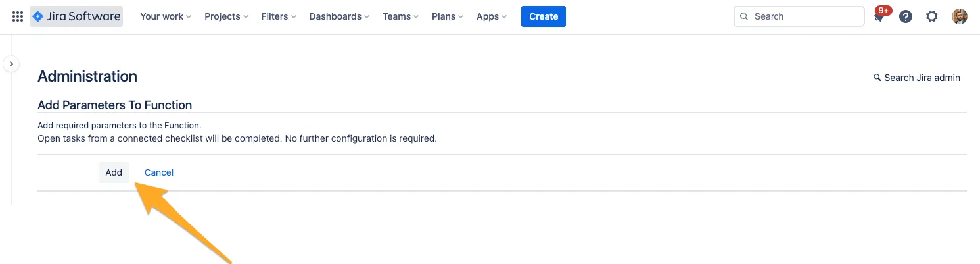Viewport: 980px width, 264px height.
Task: Click the Administration heading
Action: (87, 76)
